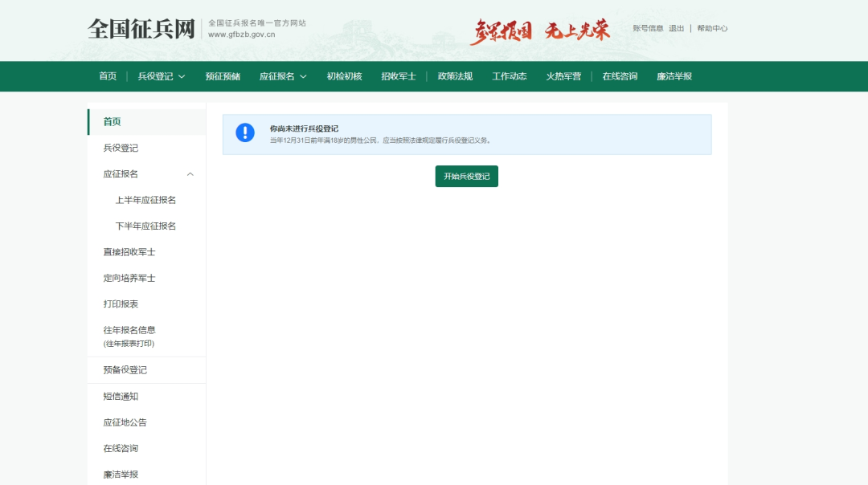Select 下半年应征报名 in the sidebar
Screen dimensions: 868x485
145,226
